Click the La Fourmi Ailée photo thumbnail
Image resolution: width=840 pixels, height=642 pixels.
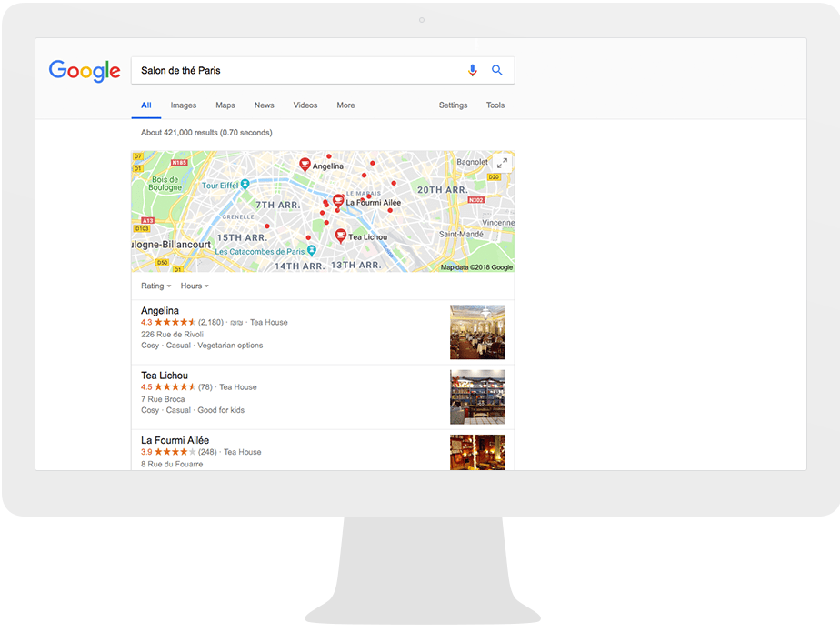pyautogui.click(x=477, y=453)
